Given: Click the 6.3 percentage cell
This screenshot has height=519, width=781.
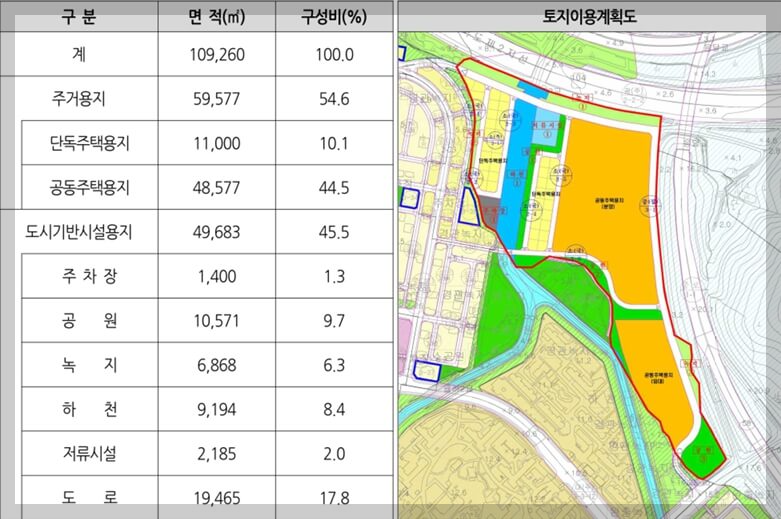Looking at the screenshot, I should (334, 365).
